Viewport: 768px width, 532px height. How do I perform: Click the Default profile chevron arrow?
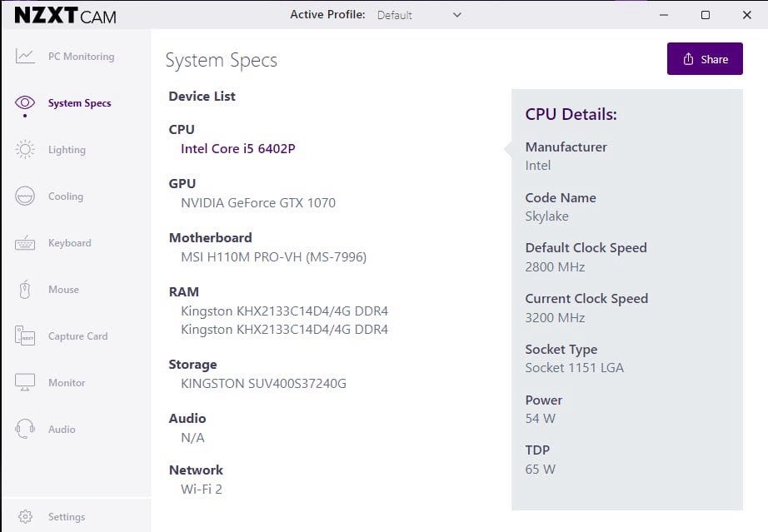(x=456, y=15)
